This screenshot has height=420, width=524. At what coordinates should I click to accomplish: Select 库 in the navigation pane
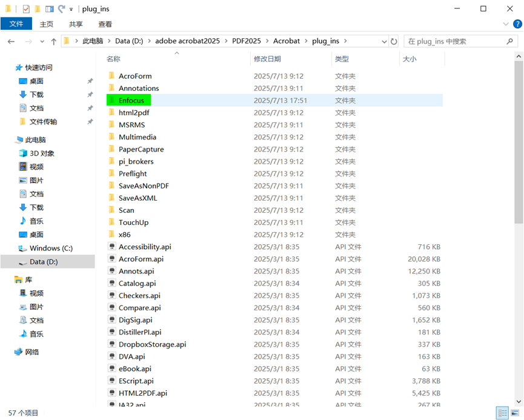point(28,279)
